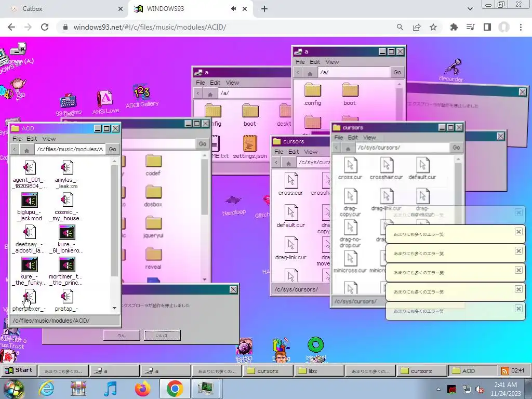Open the pratap_- music file icon
This screenshot has height=399, width=532.
coord(66,297)
